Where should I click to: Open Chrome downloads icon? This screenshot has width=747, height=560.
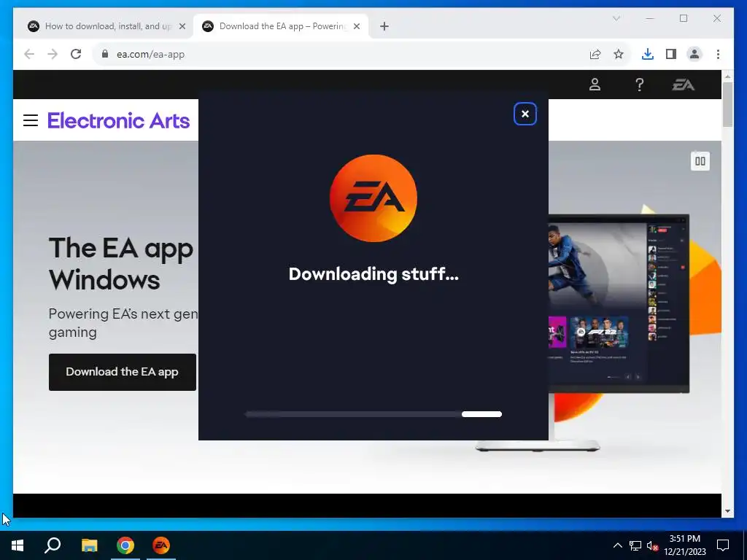click(x=648, y=54)
